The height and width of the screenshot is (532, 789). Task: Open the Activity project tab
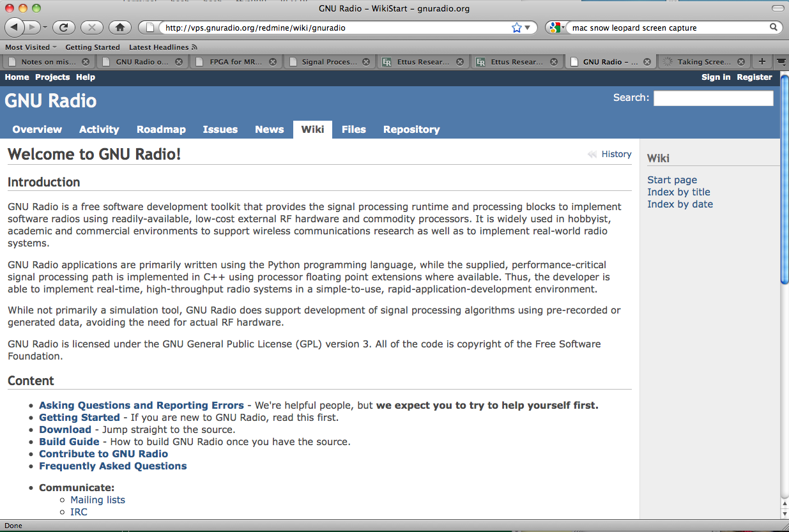click(99, 130)
